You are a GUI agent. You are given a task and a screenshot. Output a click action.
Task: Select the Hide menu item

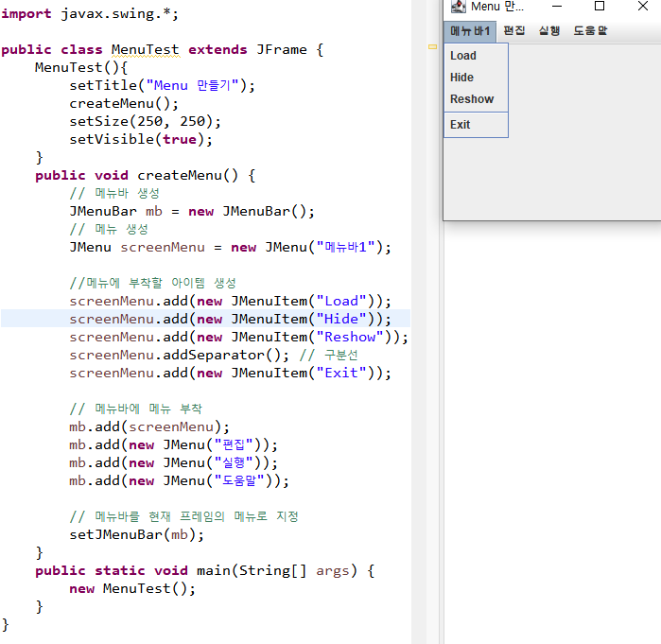(x=476, y=78)
